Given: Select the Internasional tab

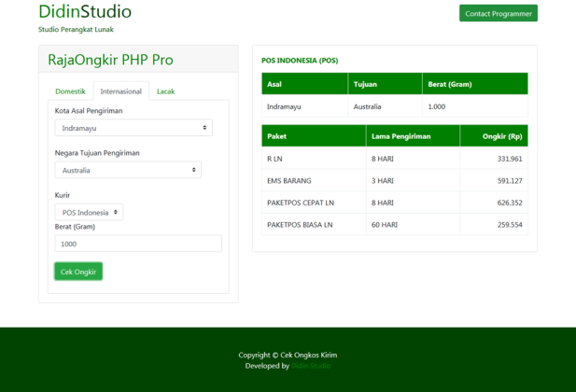Looking at the screenshot, I should (x=120, y=91).
